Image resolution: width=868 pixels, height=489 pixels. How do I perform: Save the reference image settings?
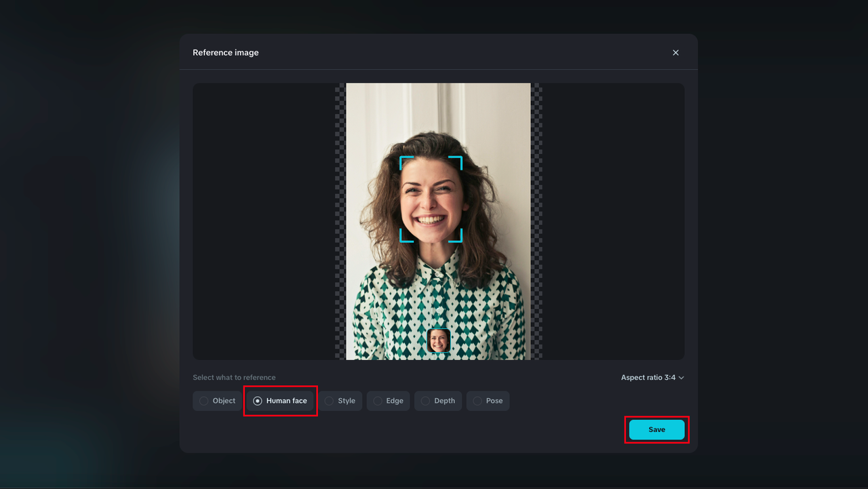coord(656,430)
